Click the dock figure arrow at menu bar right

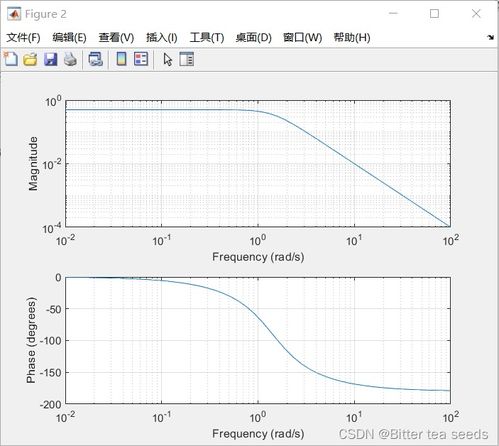[490, 37]
